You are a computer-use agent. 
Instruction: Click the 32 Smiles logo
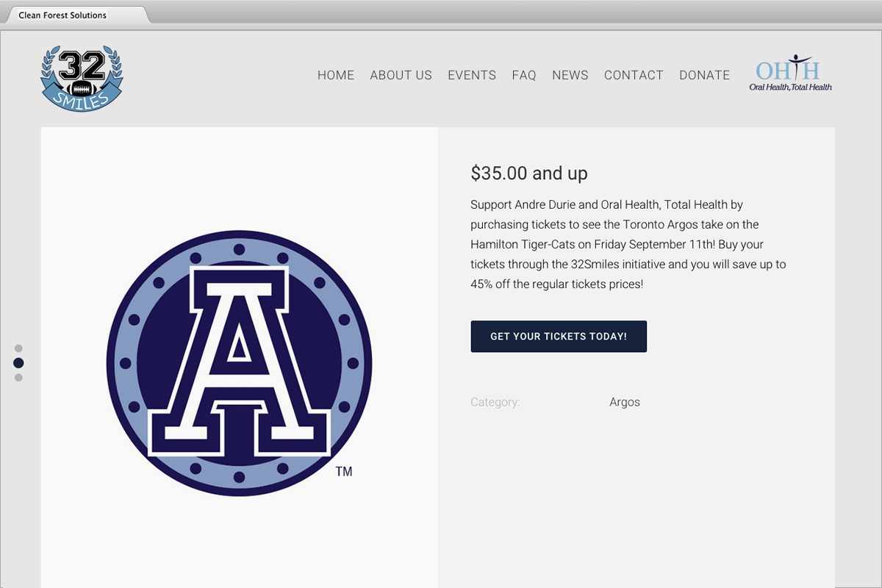82,79
